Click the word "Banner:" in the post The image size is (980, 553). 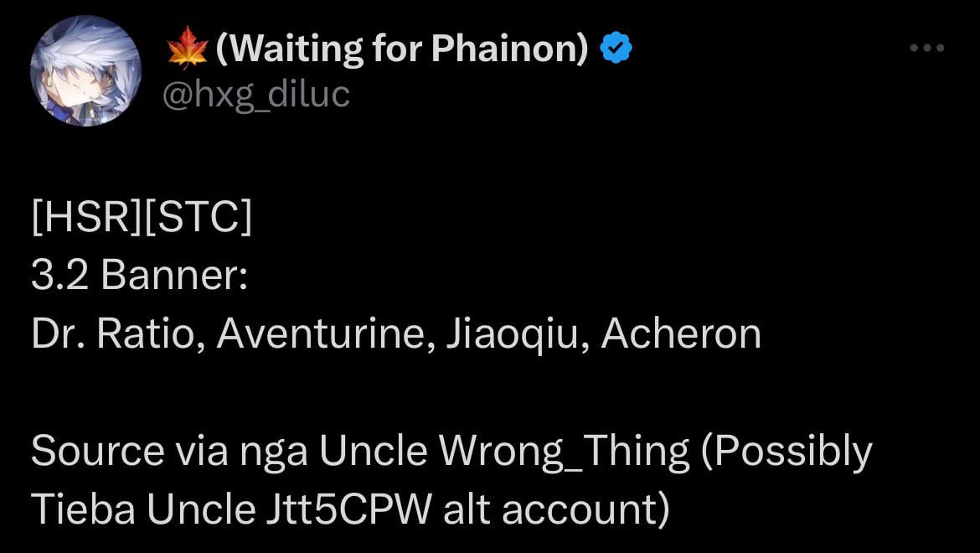point(173,276)
